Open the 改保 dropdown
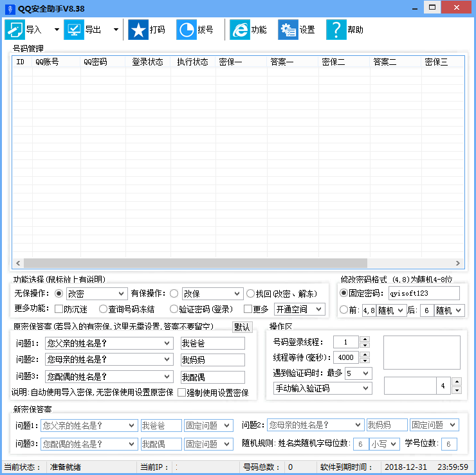476x475 pixels. pos(212,294)
